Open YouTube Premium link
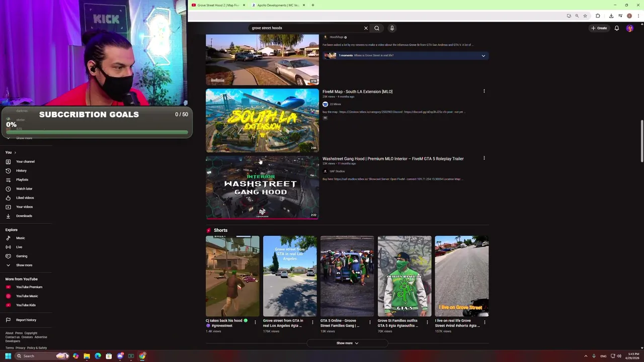 (x=29, y=287)
